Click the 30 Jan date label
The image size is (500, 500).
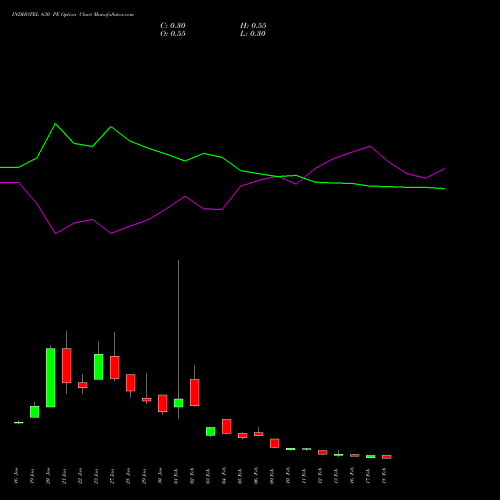coord(161,476)
